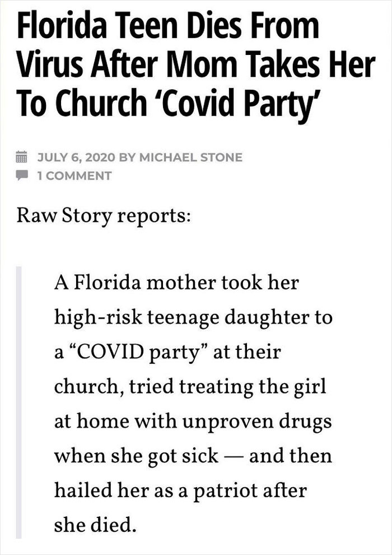The height and width of the screenshot is (555, 392).
Task: Open author Michael Stone's page
Action: [x=190, y=157]
